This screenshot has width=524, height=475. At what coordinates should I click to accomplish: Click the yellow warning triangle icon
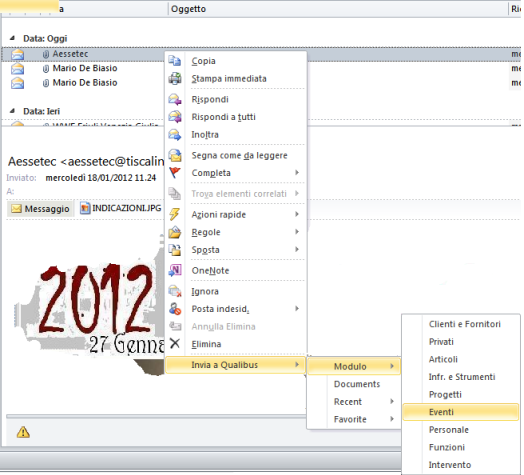tap(23, 432)
